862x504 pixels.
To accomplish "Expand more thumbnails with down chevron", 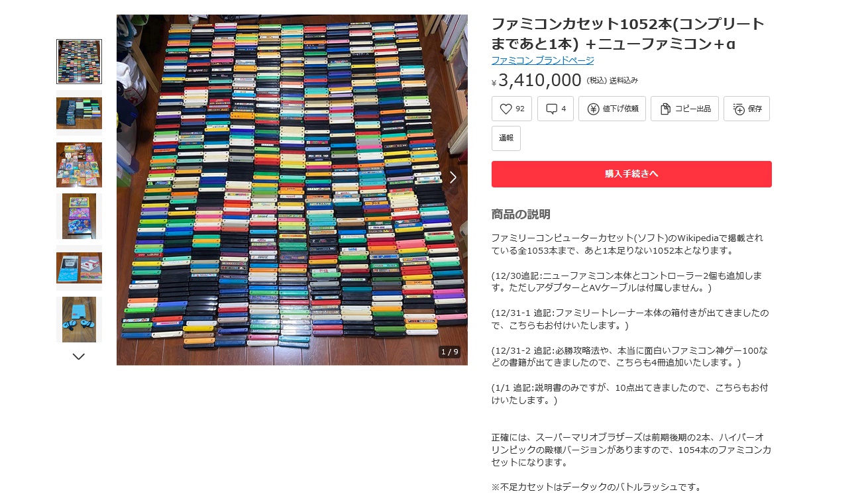I will (79, 356).
